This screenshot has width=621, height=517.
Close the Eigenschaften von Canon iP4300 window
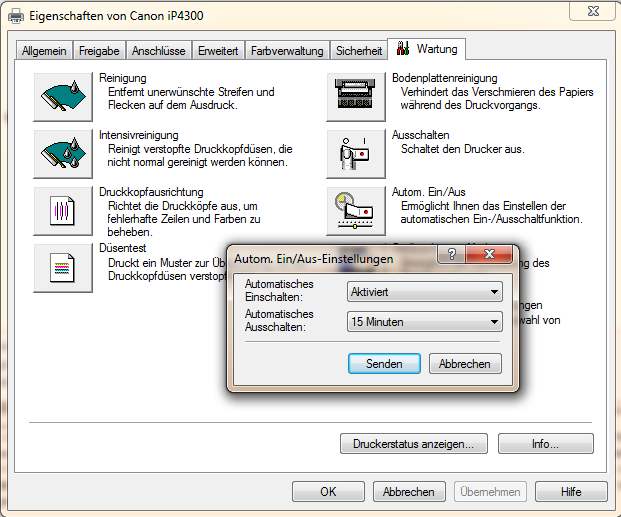point(593,11)
